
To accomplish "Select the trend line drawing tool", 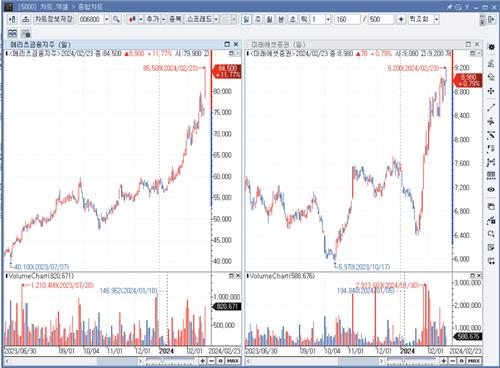I will coord(491,108).
